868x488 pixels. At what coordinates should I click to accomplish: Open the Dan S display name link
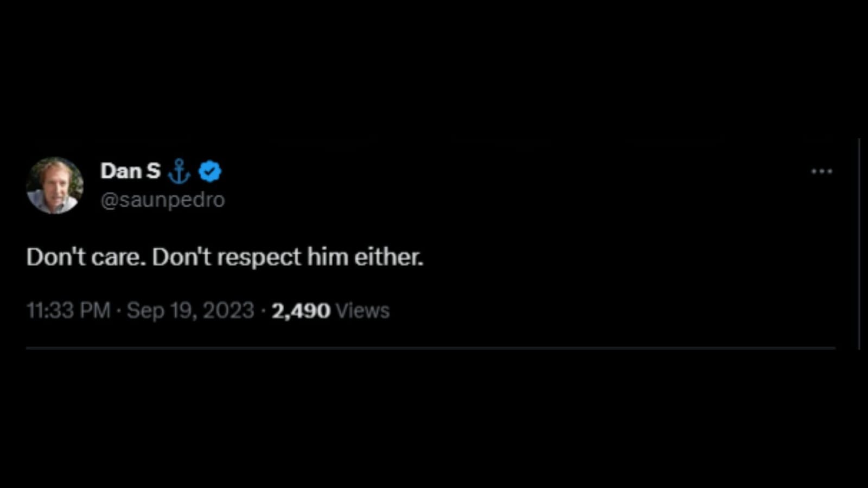coord(130,171)
